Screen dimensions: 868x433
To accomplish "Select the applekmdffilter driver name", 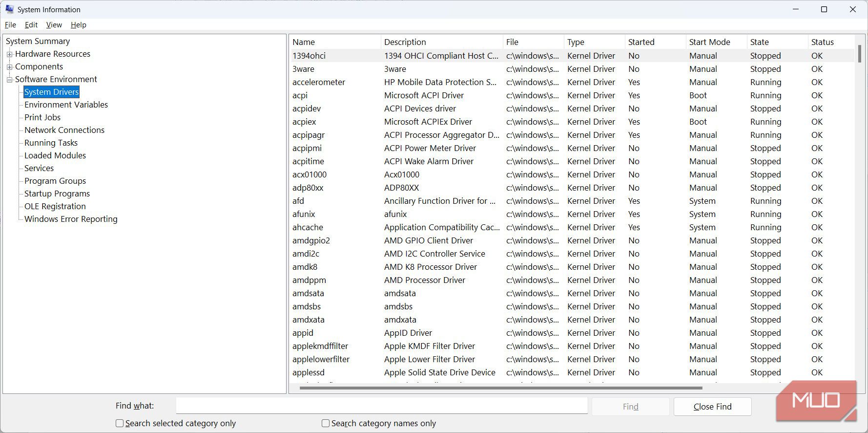I will point(320,346).
